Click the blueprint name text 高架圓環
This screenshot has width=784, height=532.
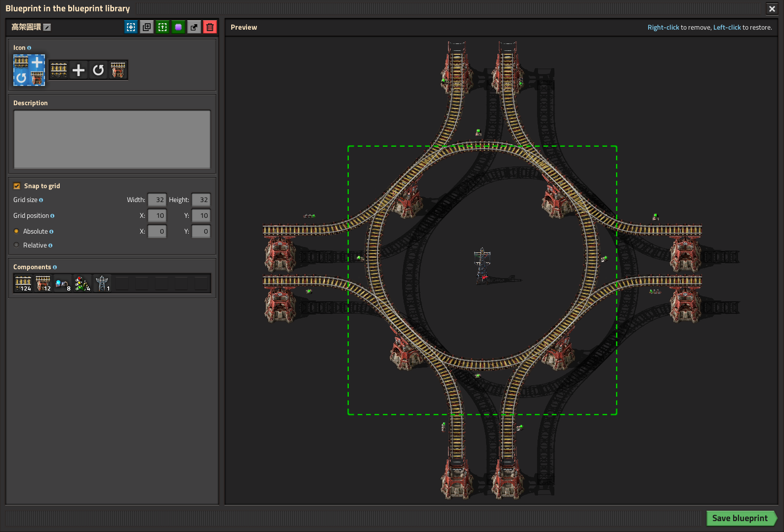26,27
